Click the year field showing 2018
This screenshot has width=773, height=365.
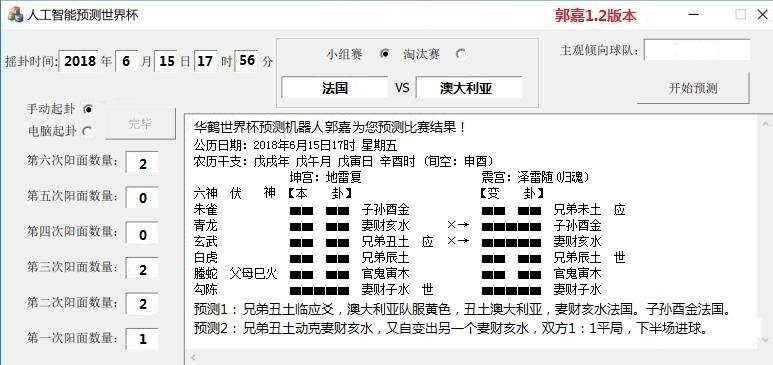coord(79,61)
